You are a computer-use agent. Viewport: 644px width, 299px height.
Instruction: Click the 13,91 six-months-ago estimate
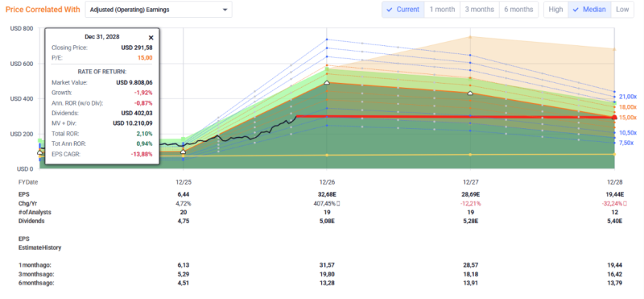[x=470, y=283]
